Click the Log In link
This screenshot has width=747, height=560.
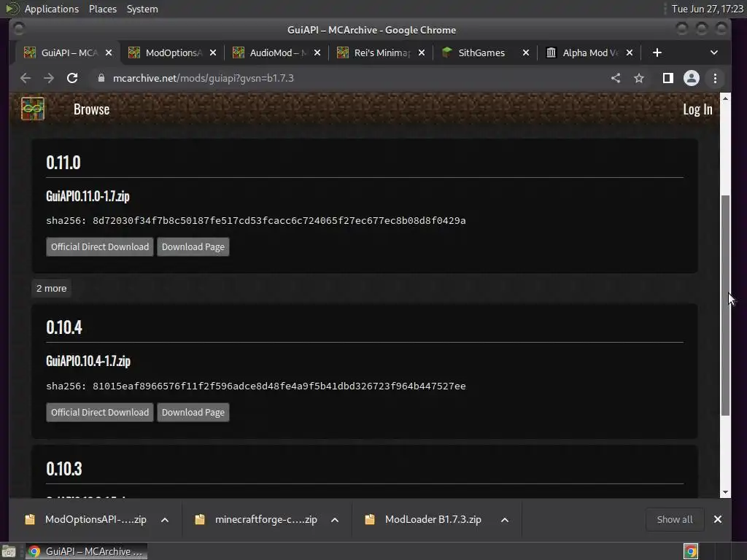pos(697,109)
